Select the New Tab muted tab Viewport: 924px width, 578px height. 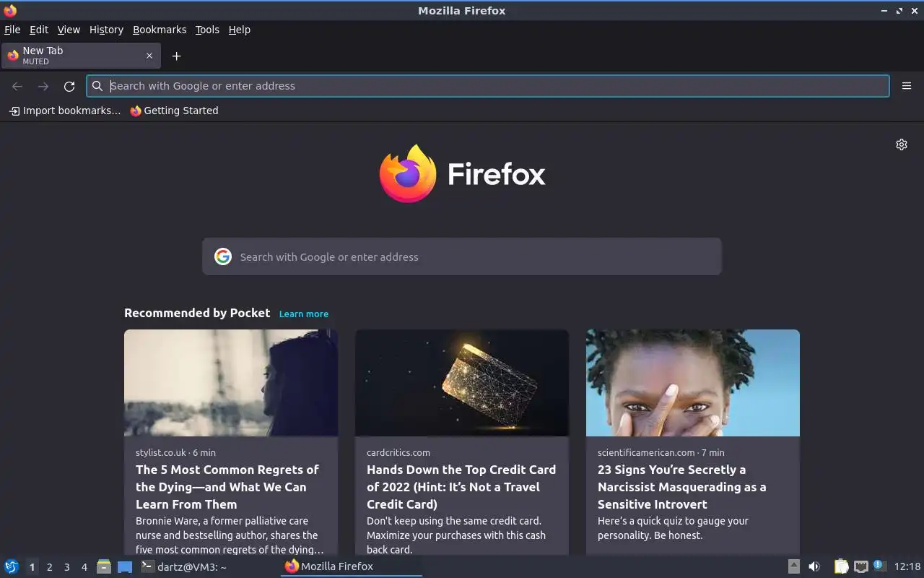click(81, 56)
